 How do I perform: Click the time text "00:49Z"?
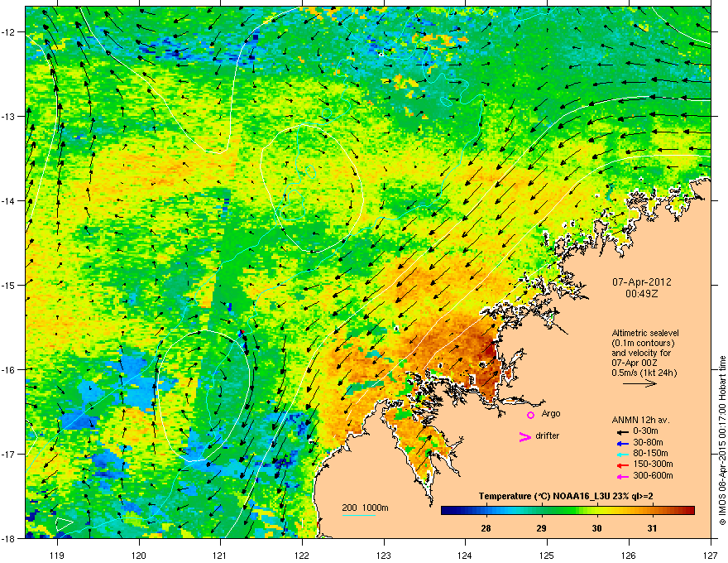coord(642,294)
